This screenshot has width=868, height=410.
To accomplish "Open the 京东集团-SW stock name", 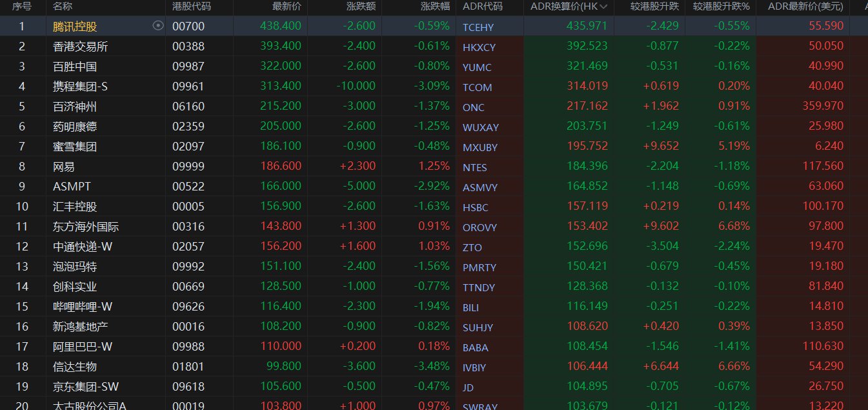I will coord(86,387).
